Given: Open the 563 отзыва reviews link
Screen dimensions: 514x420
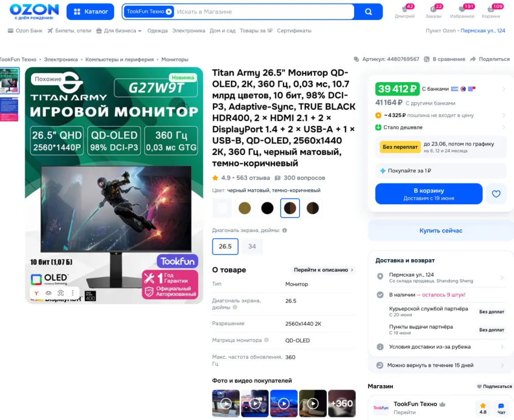Looking at the screenshot, I should pos(253,178).
